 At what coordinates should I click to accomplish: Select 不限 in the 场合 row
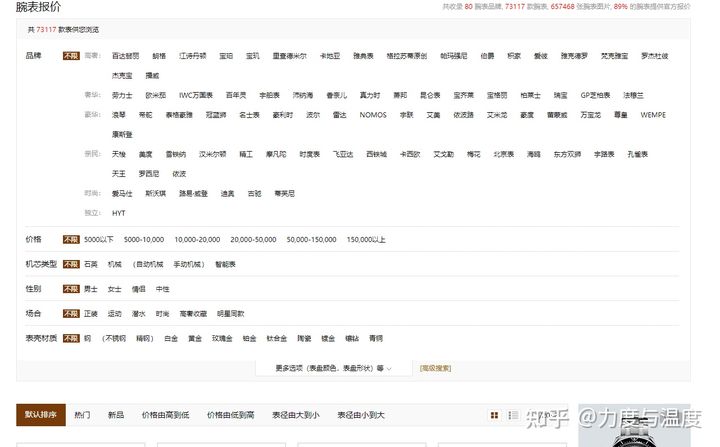pos(71,314)
